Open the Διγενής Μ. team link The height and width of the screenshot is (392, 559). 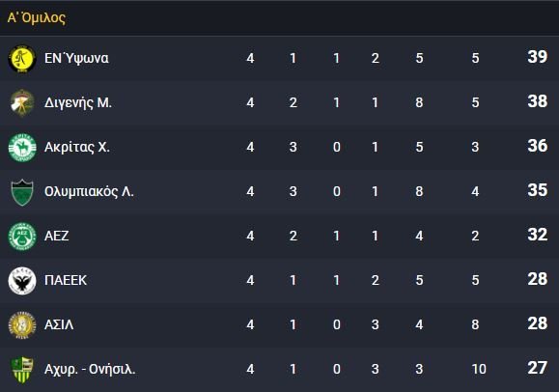pyautogui.click(x=78, y=102)
